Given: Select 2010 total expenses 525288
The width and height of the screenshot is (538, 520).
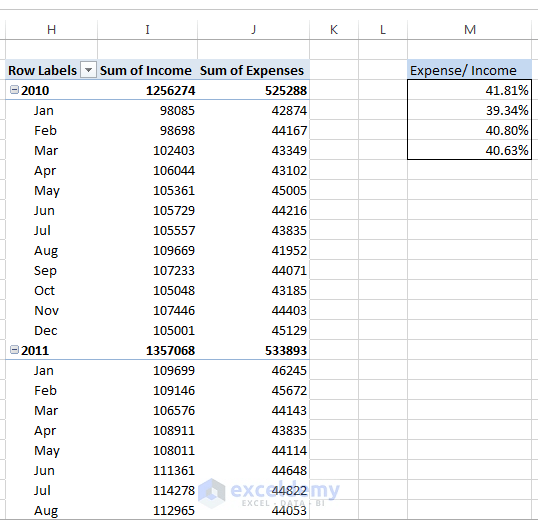Looking at the screenshot, I should coord(254,90).
